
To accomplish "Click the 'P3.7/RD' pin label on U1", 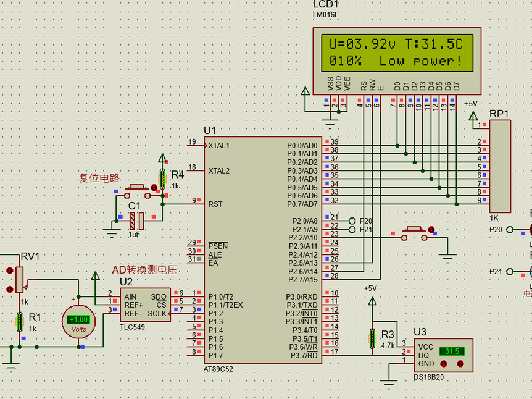I will (304, 356).
